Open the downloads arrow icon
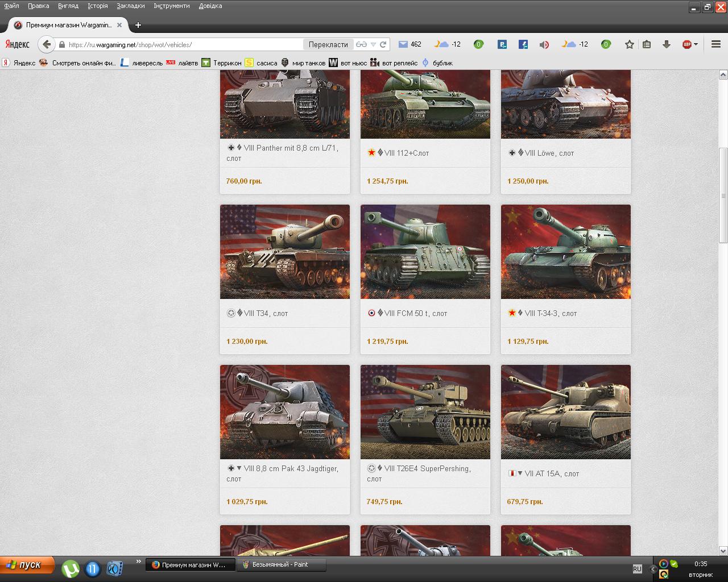 click(x=667, y=44)
